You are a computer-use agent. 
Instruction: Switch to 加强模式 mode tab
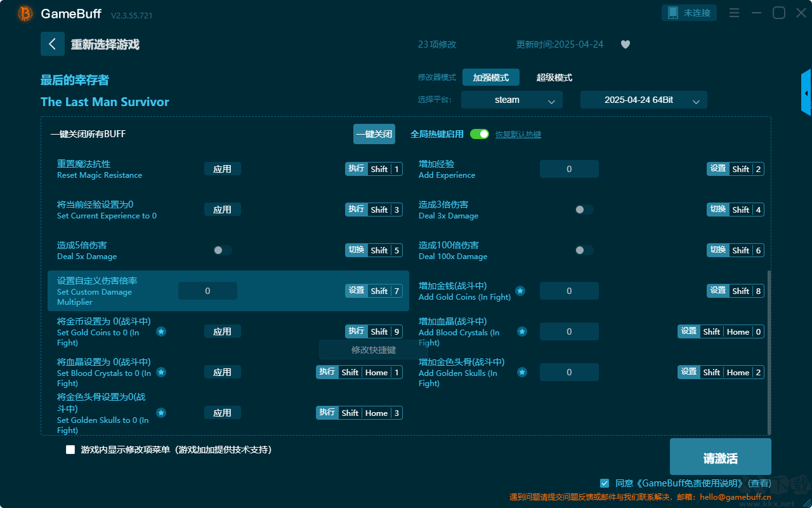pyautogui.click(x=491, y=77)
